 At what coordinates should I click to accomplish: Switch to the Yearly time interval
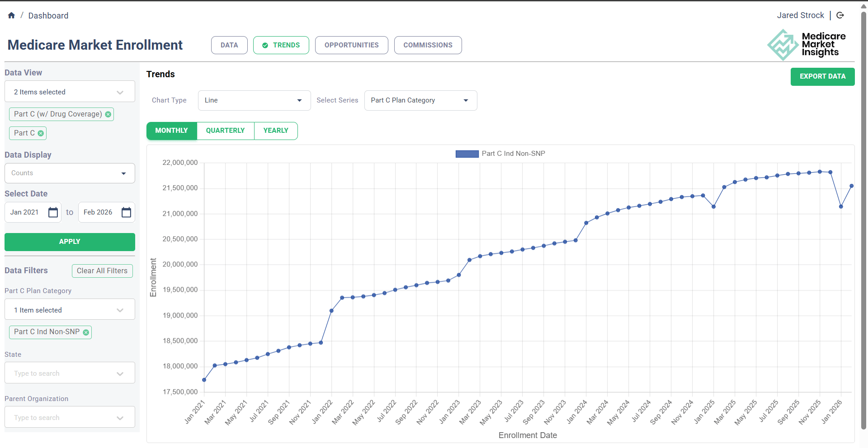[x=276, y=131]
